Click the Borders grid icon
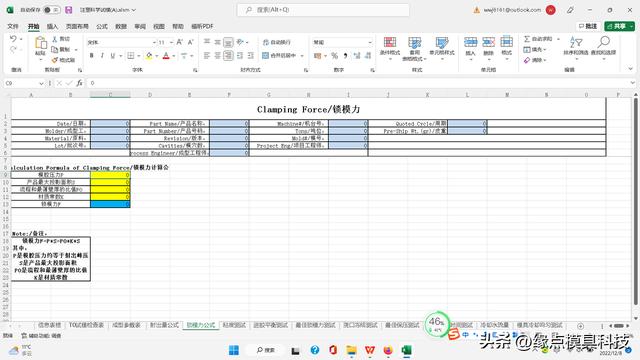The height and width of the screenshot is (360, 640). [x=131, y=56]
